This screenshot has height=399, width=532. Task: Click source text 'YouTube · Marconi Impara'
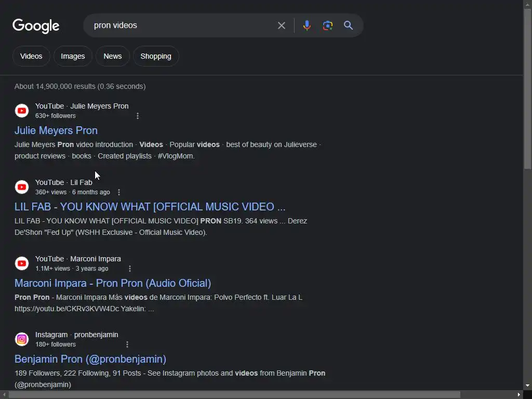coord(78,259)
